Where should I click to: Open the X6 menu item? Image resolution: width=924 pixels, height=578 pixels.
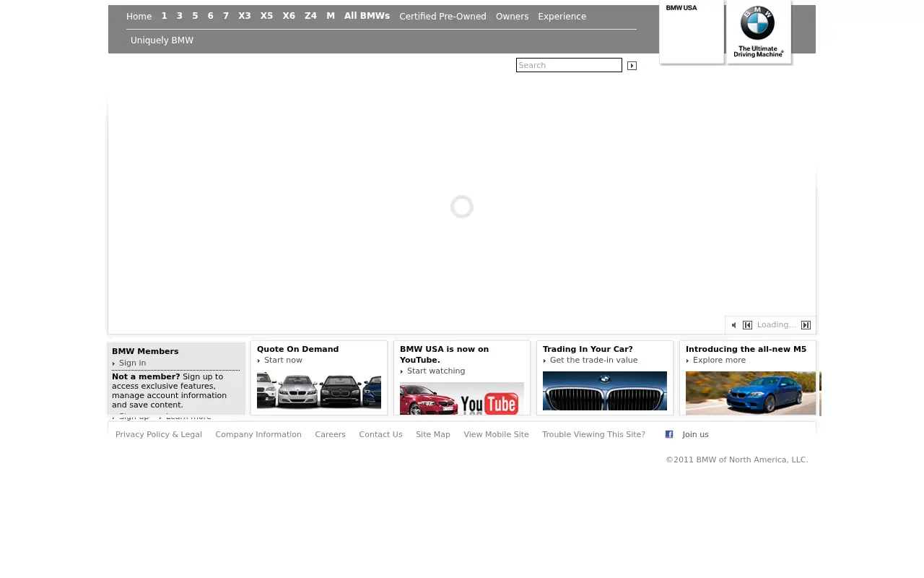289,16
